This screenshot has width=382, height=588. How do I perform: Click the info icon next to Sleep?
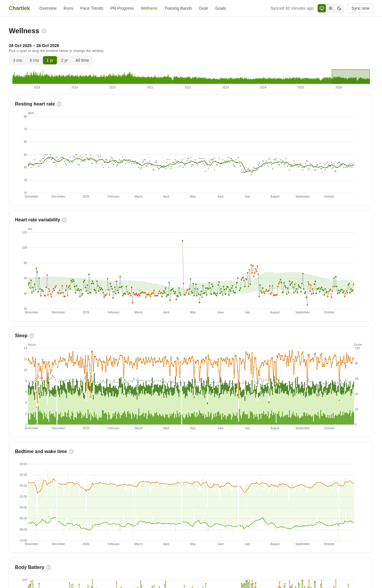[32, 336]
